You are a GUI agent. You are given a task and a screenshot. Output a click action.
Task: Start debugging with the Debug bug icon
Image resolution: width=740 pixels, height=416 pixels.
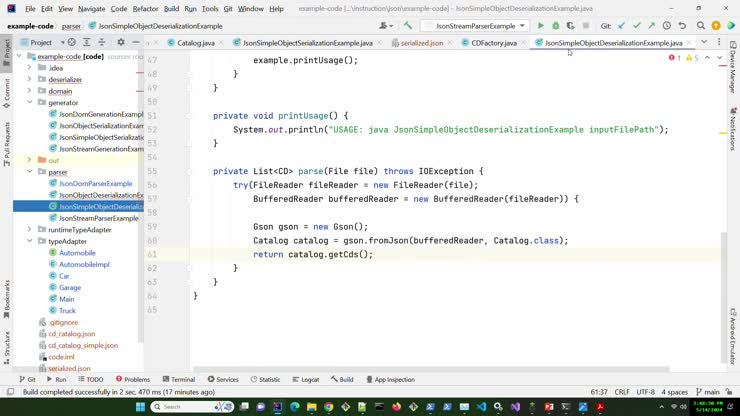[556, 25]
